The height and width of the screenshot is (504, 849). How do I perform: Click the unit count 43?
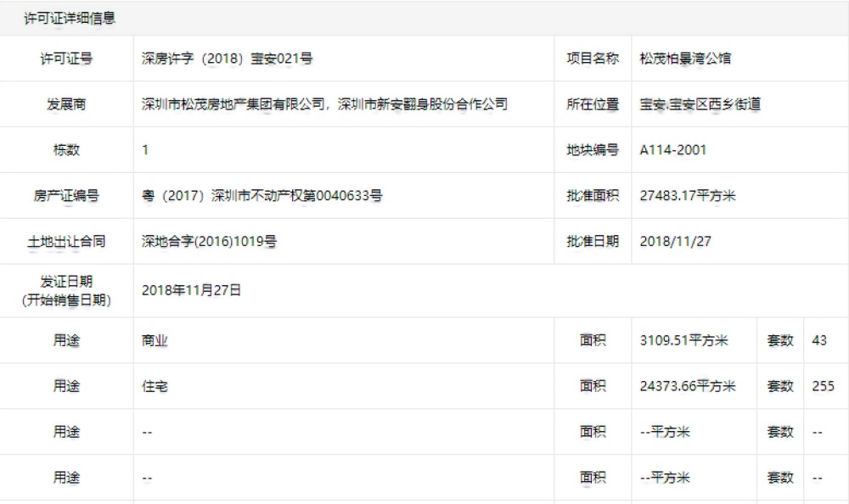tap(819, 340)
